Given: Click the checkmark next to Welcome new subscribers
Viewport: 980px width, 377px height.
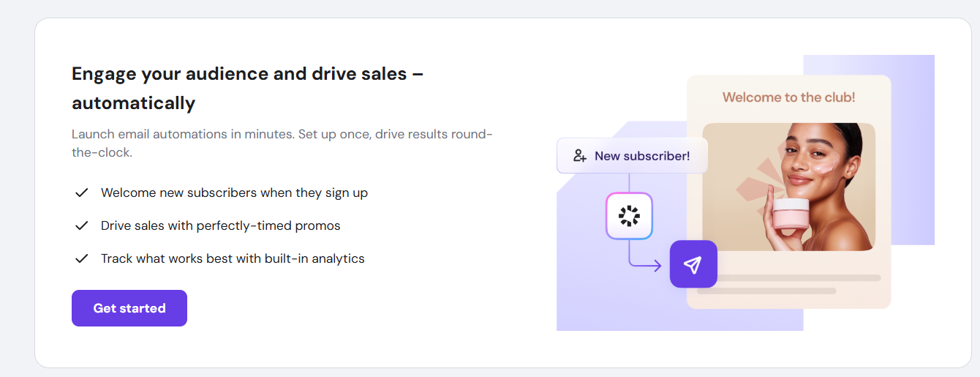Looking at the screenshot, I should click(81, 193).
